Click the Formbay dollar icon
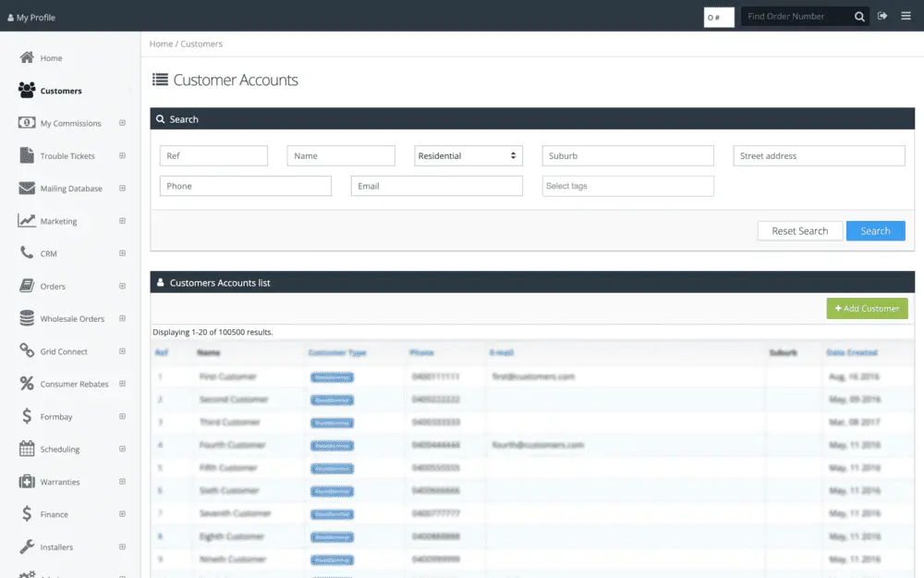The height and width of the screenshot is (578, 924). [x=27, y=416]
